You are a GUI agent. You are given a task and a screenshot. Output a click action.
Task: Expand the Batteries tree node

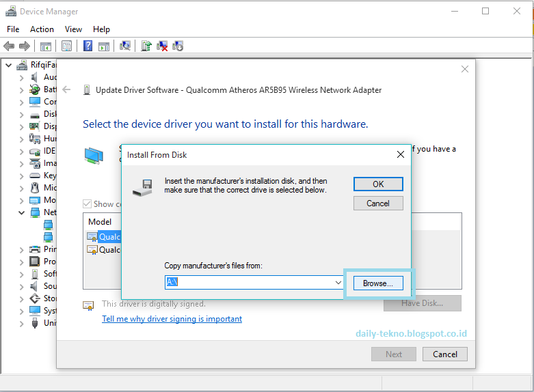(x=21, y=90)
